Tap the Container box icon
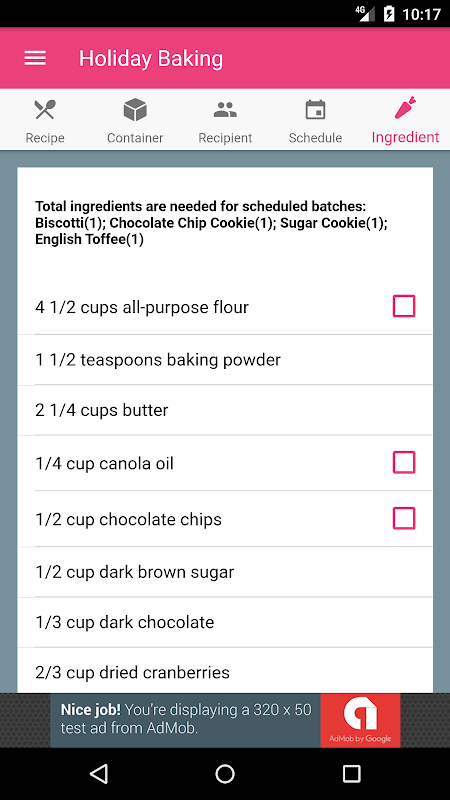Viewport: 450px width, 800px height. pyautogui.click(x=135, y=110)
